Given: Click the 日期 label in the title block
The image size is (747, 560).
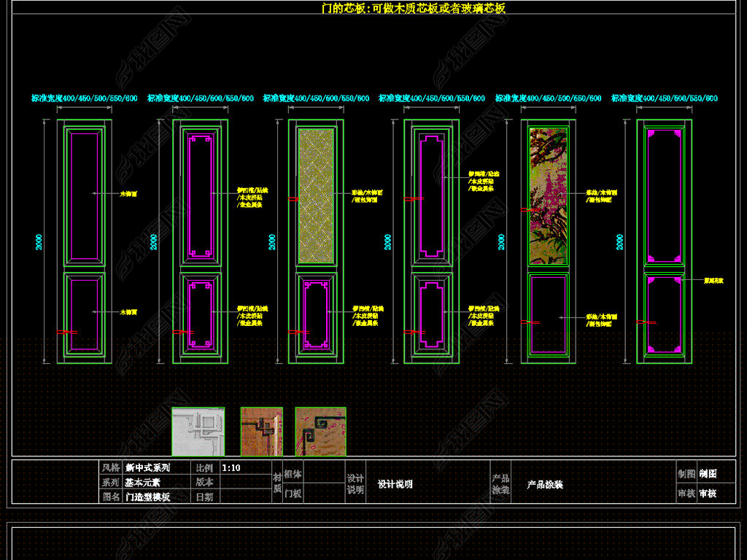Looking at the screenshot, I should tap(204, 497).
